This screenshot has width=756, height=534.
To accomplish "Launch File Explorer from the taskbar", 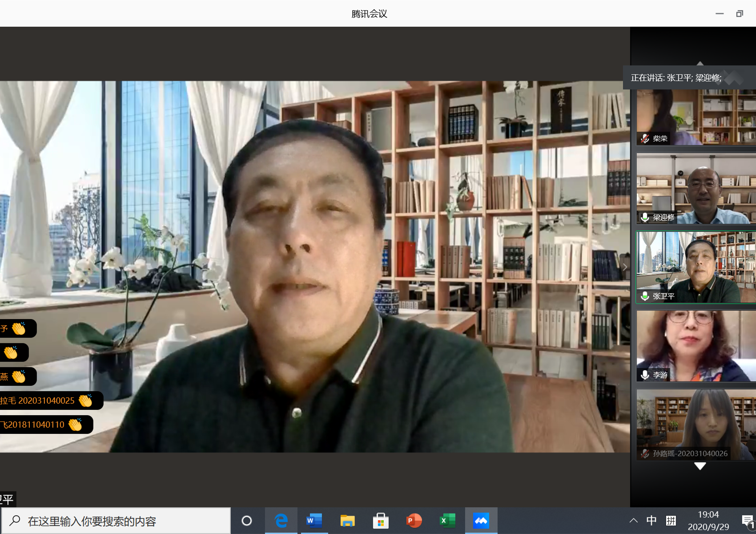I will [x=347, y=521].
